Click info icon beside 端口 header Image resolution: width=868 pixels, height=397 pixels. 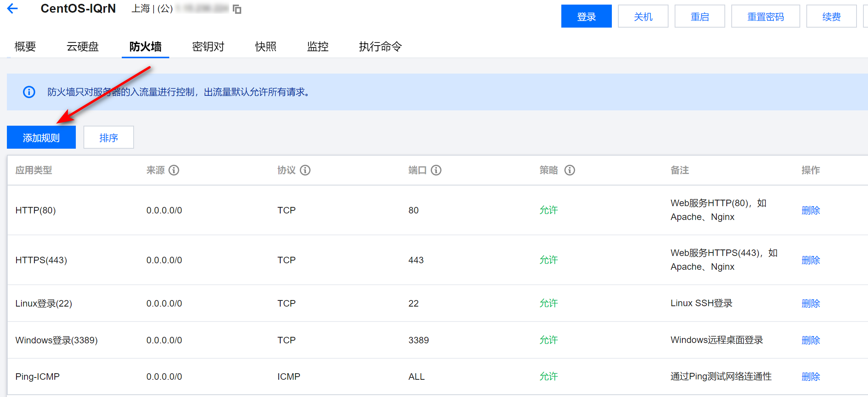click(x=436, y=170)
